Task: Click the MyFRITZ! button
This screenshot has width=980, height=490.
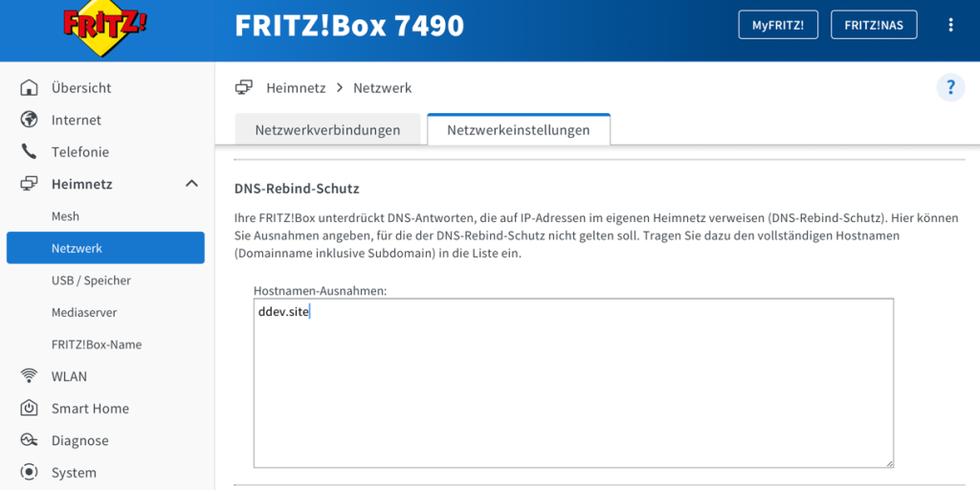Action: point(778,25)
